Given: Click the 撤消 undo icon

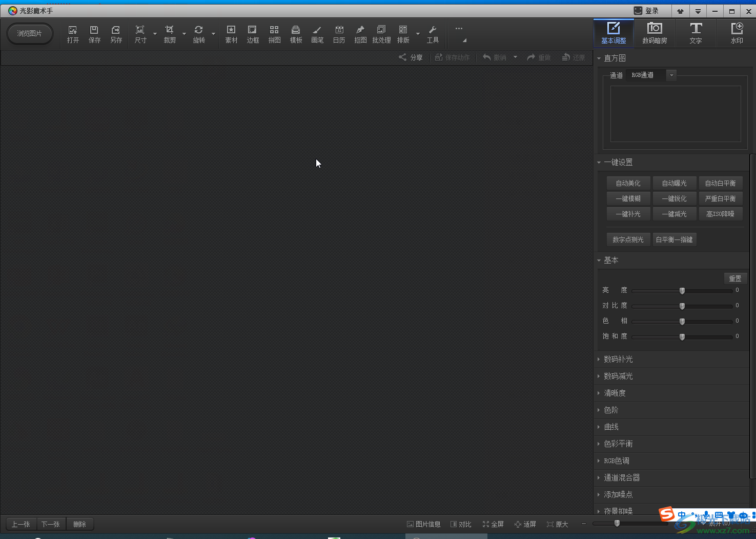Looking at the screenshot, I should click(495, 57).
